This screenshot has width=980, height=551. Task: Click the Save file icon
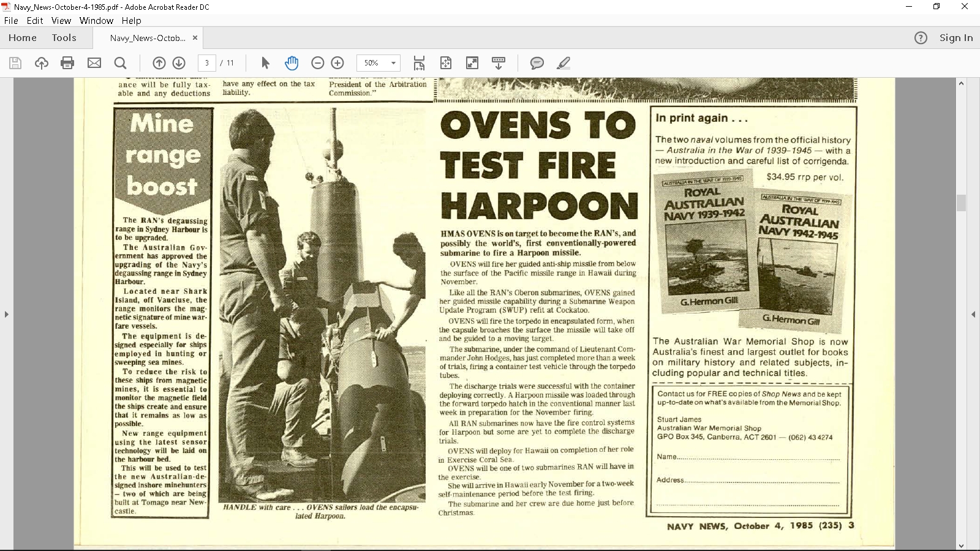[x=15, y=63]
